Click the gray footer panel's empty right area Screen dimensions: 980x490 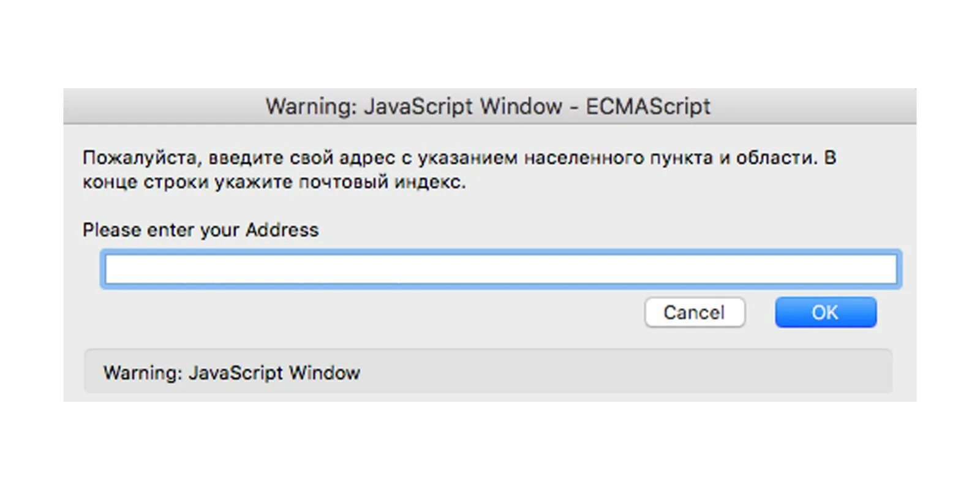point(674,371)
